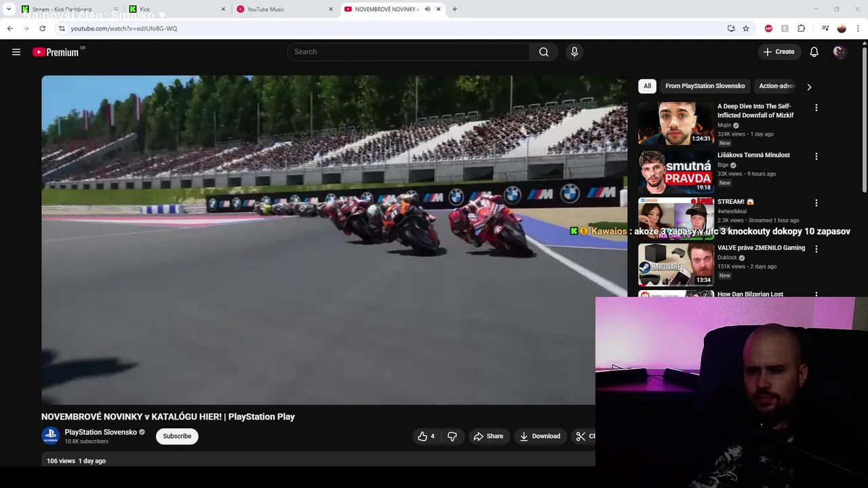868x488 pixels.
Task: Open Chrome profile avatar
Action: point(842,28)
